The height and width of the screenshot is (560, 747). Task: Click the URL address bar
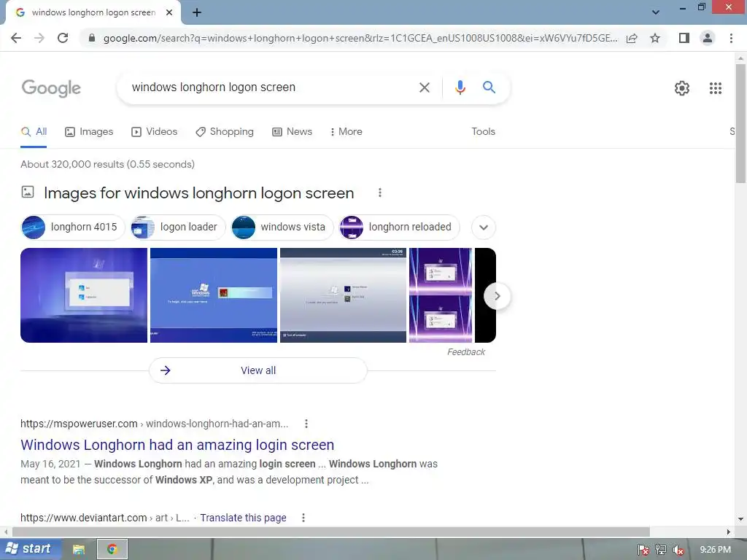pos(360,38)
